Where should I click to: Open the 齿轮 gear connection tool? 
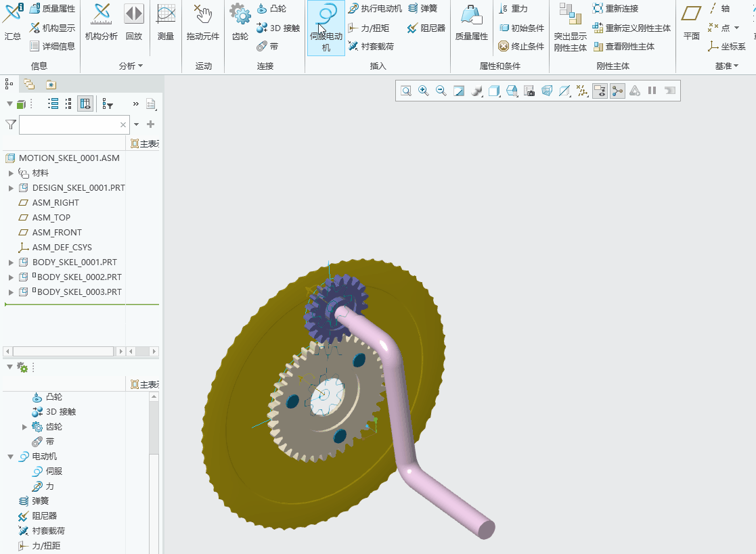point(240,22)
